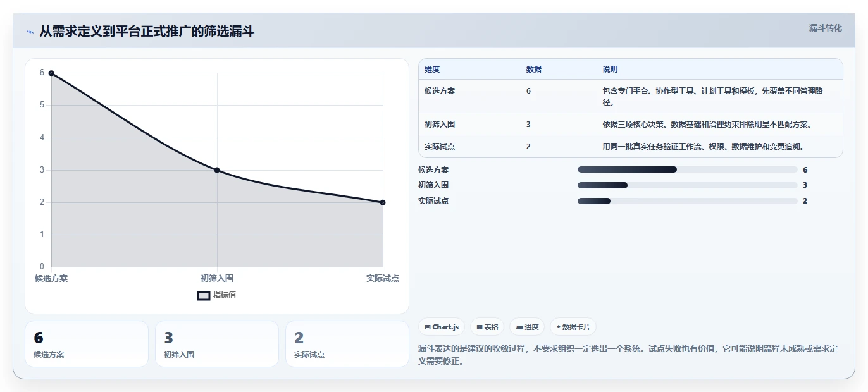
Task: Click the 说明 column header
Action: click(x=610, y=70)
